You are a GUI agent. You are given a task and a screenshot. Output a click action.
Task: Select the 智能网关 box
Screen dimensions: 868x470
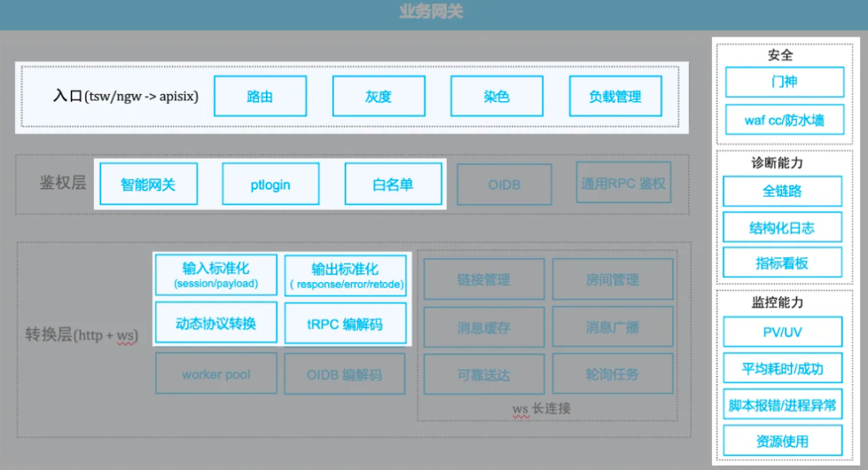149,184
